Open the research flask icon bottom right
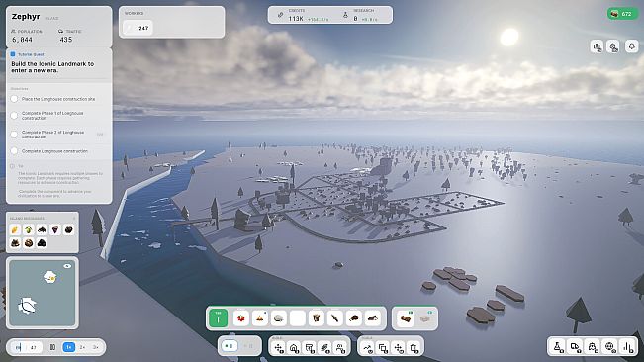The height and width of the screenshot is (362, 644). click(x=558, y=347)
